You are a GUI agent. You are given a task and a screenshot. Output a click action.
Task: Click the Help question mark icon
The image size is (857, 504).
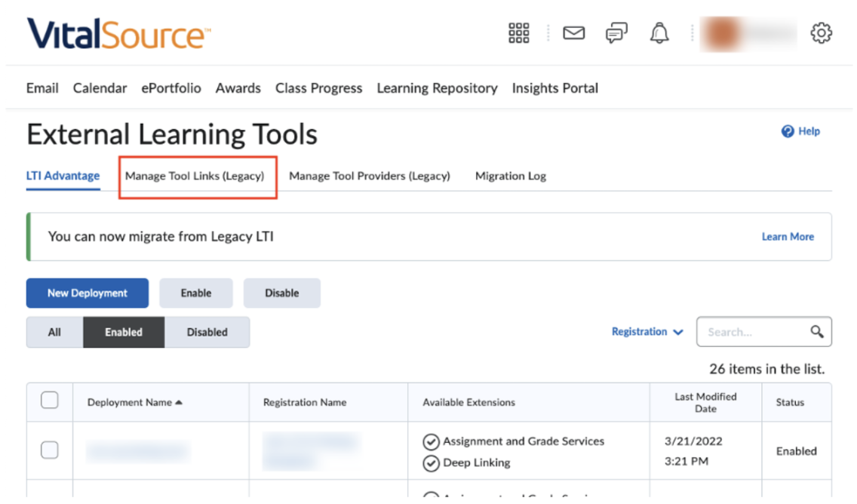[x=786, y=131]
